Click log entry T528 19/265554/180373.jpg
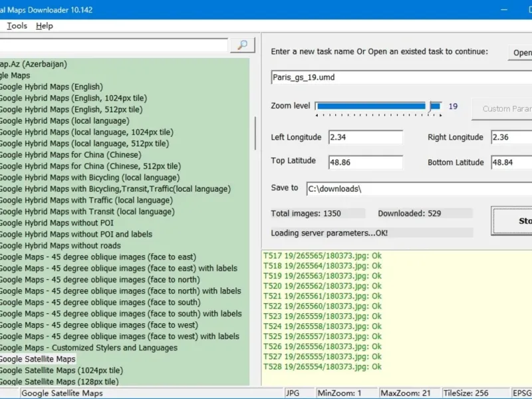 pos(323,366)
